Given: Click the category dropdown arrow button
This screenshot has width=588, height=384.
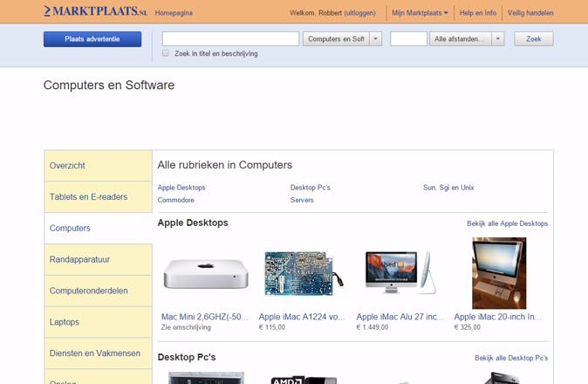Looking at the screenshot, I should (x=375, y=39).
